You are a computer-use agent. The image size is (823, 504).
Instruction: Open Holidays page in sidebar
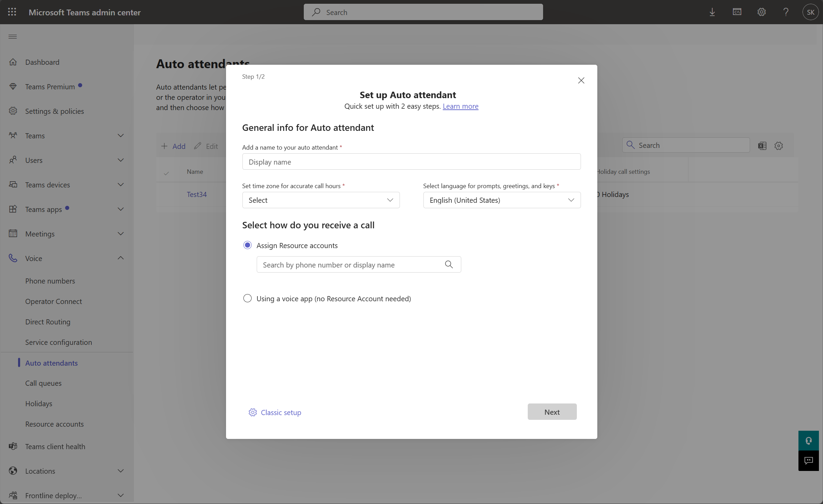[x=39, y=403]
